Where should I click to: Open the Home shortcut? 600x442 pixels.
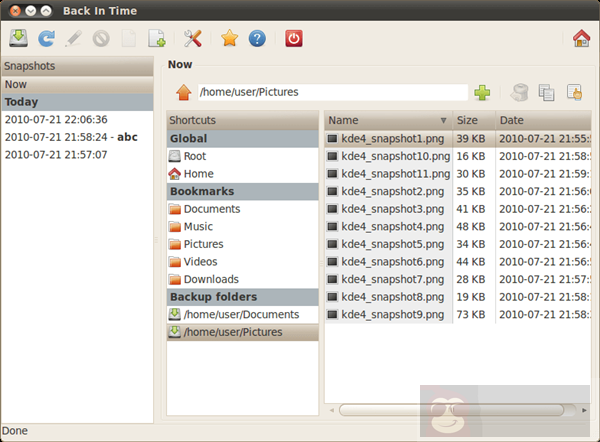[x=243, y=174]
